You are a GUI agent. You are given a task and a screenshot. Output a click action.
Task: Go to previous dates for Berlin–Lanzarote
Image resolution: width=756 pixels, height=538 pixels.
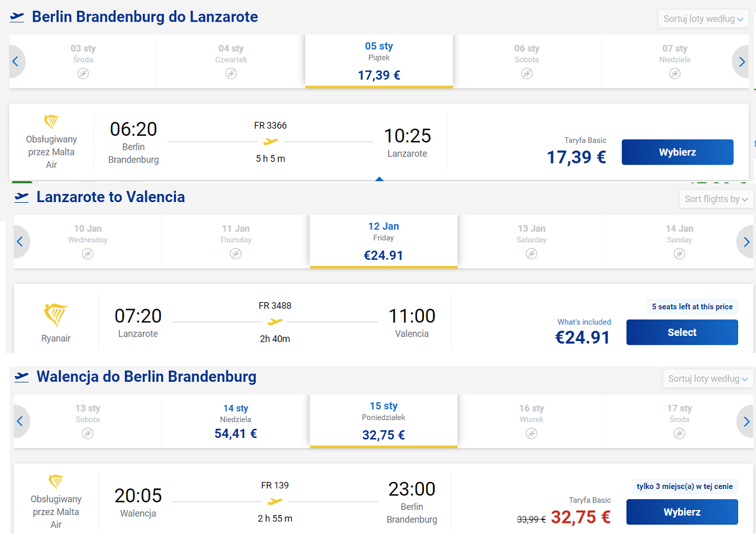tap(16, 62)
